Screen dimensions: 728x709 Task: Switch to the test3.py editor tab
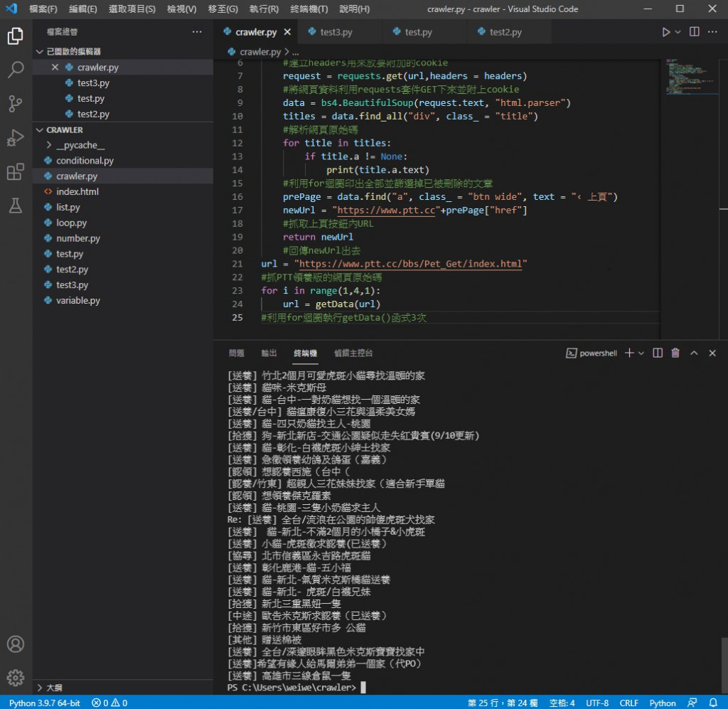(336, 32)
